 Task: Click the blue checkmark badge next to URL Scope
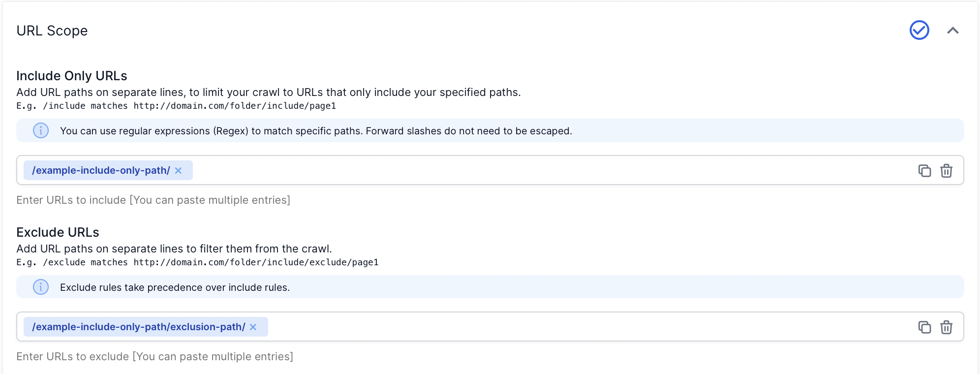(x=919, y=30)
